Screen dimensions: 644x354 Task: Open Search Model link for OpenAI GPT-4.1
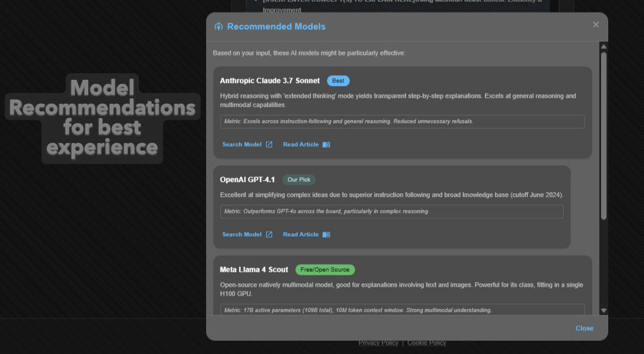[241, 234]
